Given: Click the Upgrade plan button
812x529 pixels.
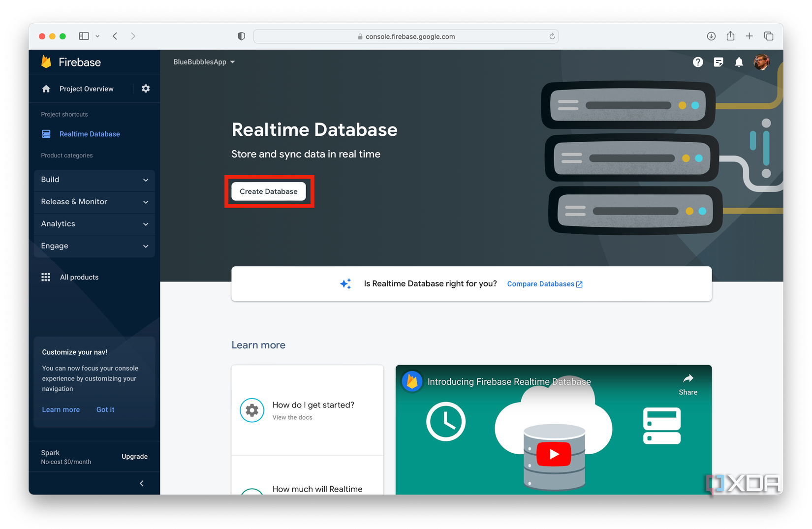Looking at the screenshot, I should tap(134, 457).
